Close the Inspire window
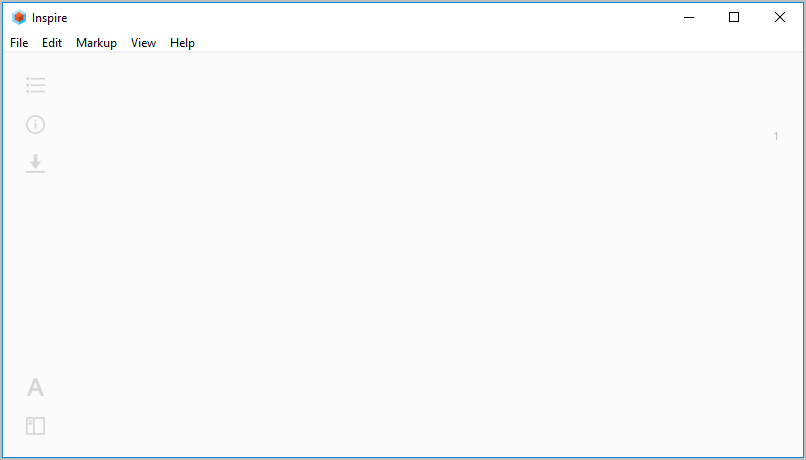The width and height of the screenshot is (806, 460). (780, 17)
